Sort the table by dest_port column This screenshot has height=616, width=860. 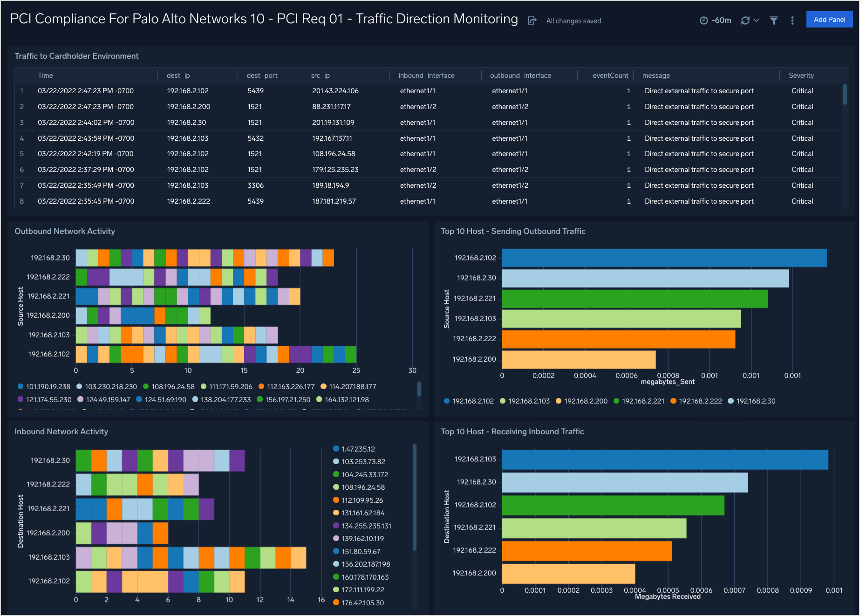point(262,75)
